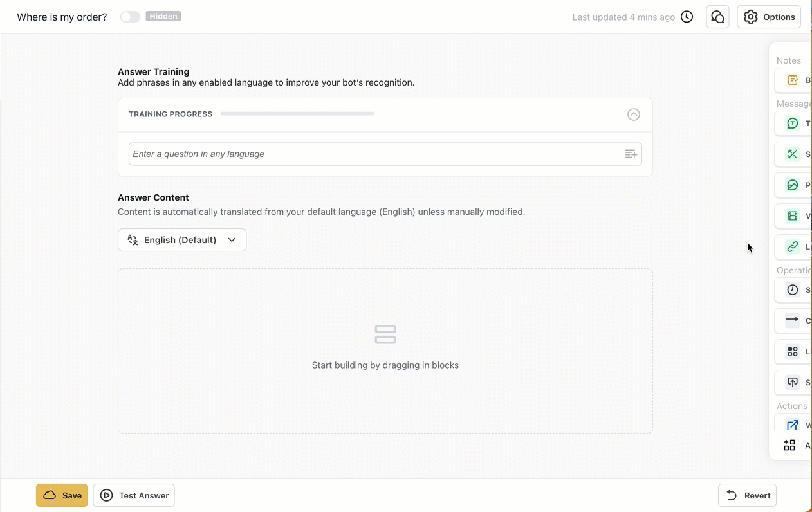Click the Revert button
812x512 pixels.
pyautogui.click(x=747, y=495)
